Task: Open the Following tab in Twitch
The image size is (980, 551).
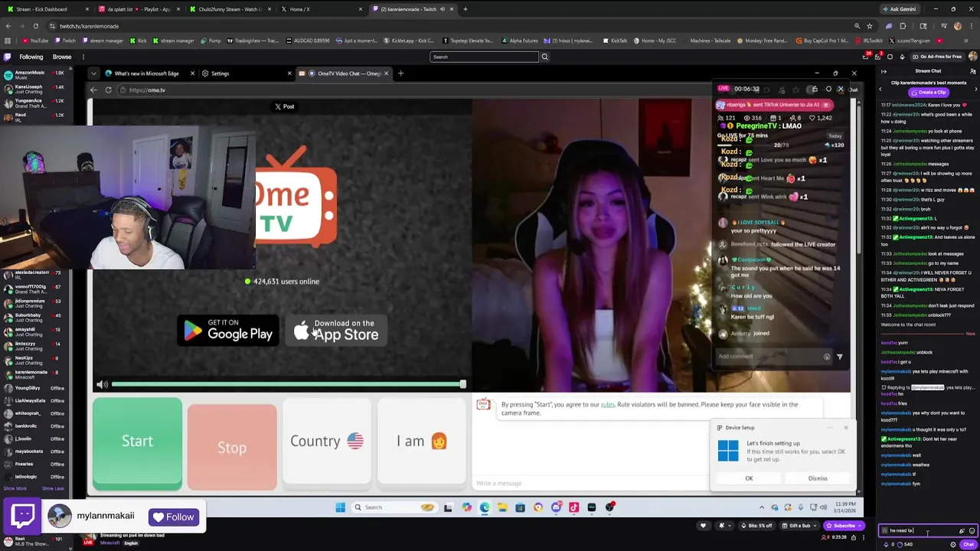Action: (31, 57)
